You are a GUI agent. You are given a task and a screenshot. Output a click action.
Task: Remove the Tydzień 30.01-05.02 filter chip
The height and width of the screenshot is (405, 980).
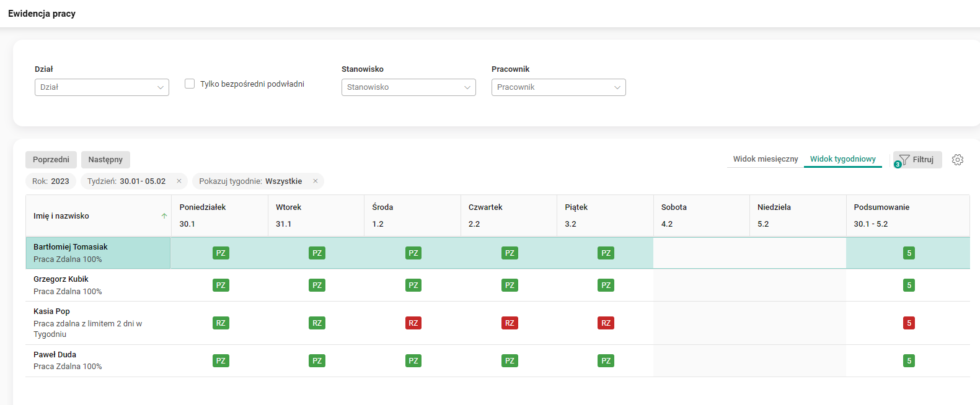point(179,181)
